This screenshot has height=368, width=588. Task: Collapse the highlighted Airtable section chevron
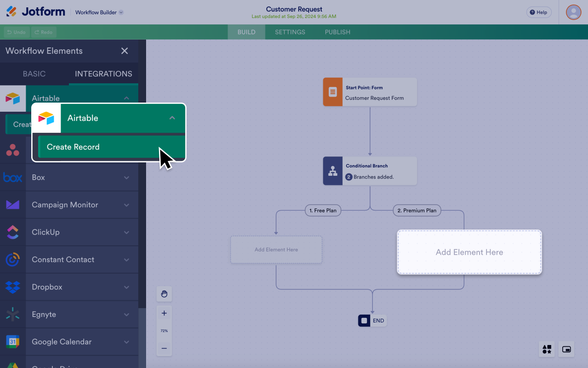pos(172,118)
